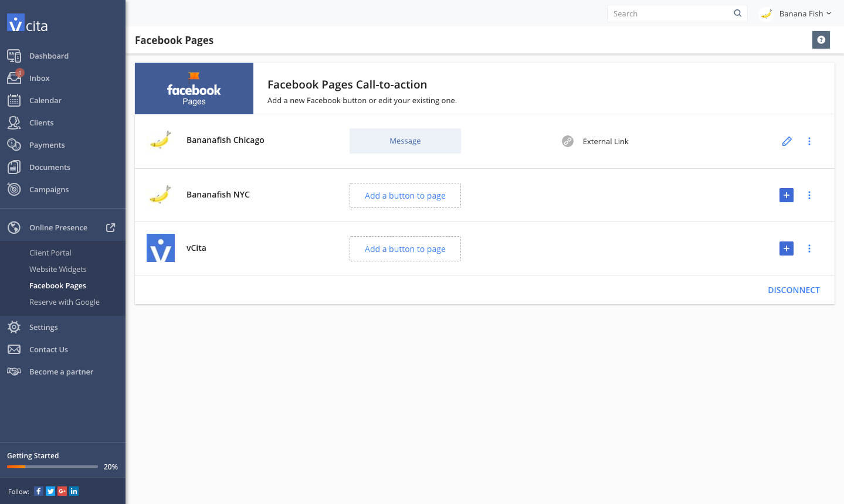Viewport: 844px width, 504px height.
Task: Follow vcita on Facebook icon
Action: click(39, 491)
